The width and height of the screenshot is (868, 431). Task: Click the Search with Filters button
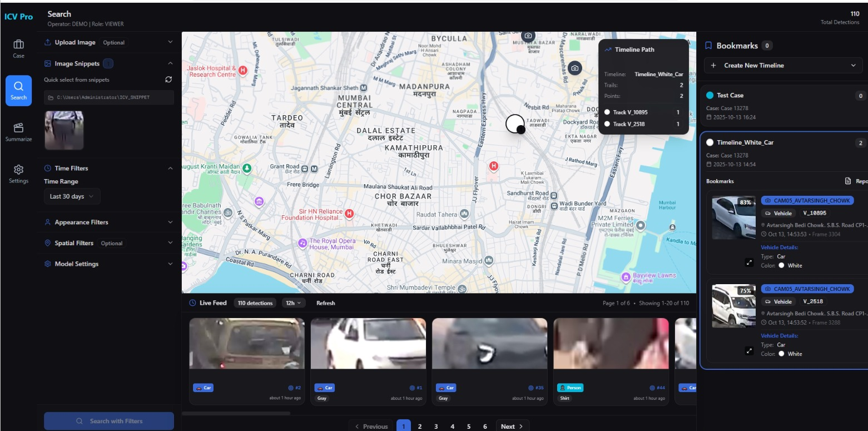tap(108, 420)
